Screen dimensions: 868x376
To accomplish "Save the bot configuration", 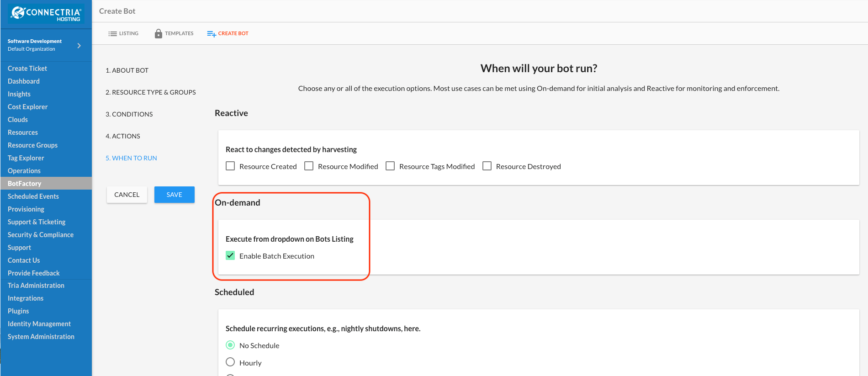I will pos(175,195).
